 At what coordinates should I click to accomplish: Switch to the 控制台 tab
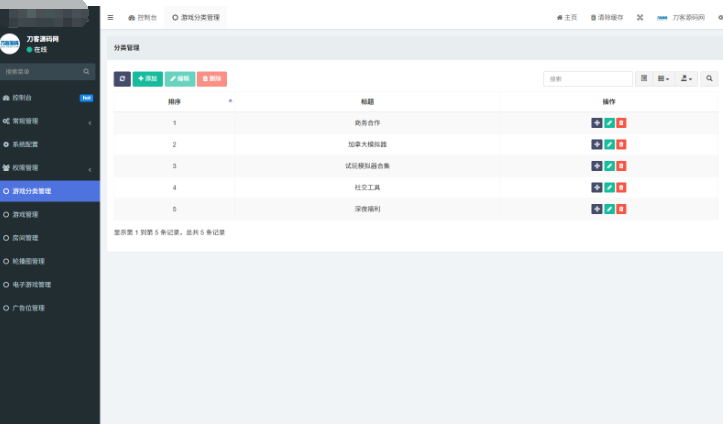pos(142,17)
